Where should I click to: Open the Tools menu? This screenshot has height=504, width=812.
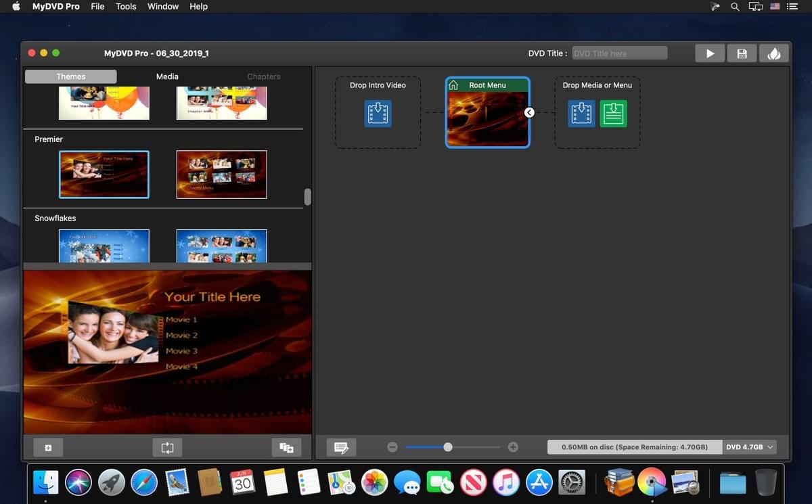coord(126,6)
